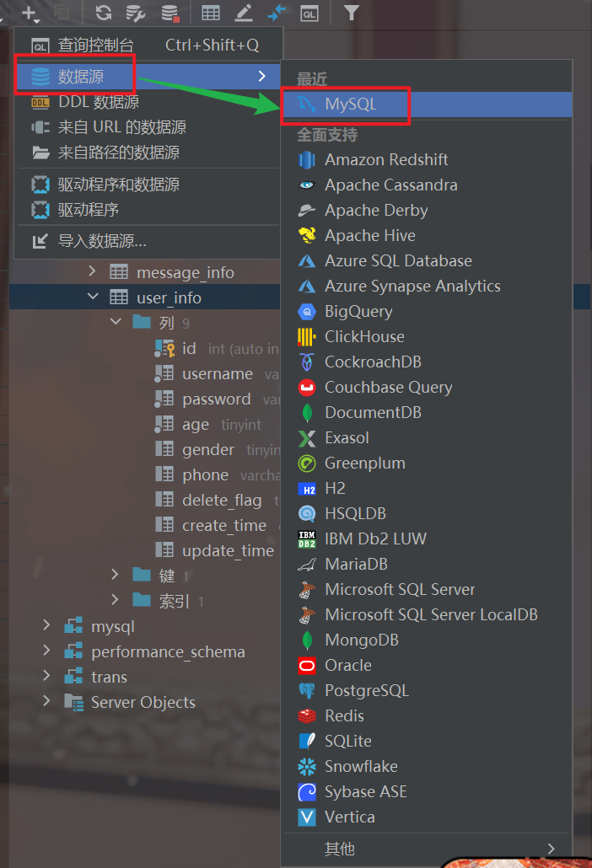Choose MongoDB data source
Viewport: 592px width, 868px height.
pos(427,640)
